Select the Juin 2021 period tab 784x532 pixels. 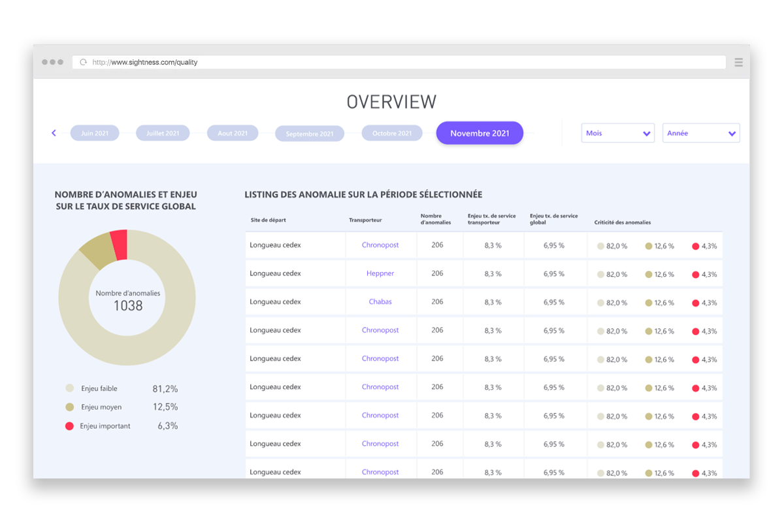(95, 133)
